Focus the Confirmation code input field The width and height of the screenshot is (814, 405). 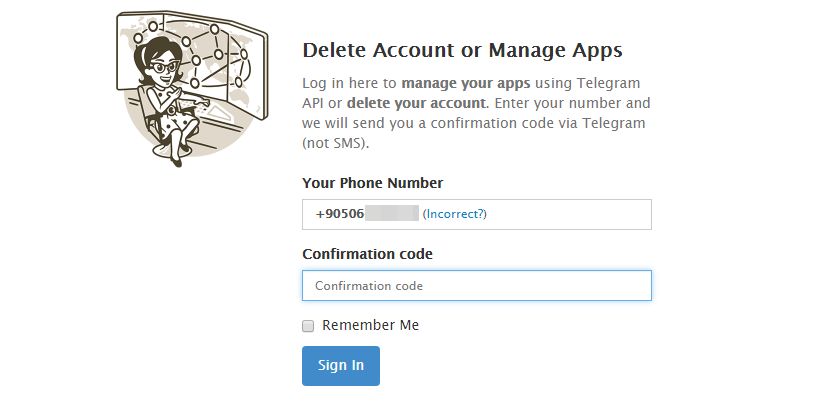476,286
